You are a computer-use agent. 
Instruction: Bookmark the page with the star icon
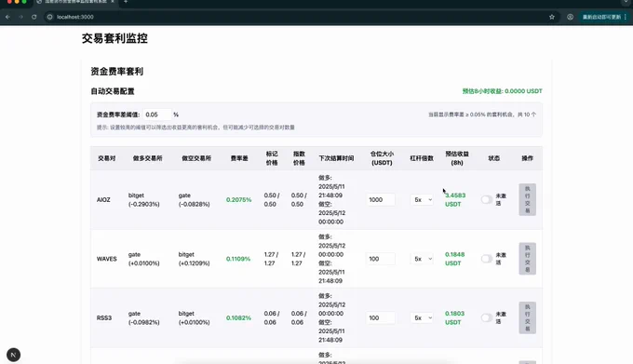[x=552, y=17]
